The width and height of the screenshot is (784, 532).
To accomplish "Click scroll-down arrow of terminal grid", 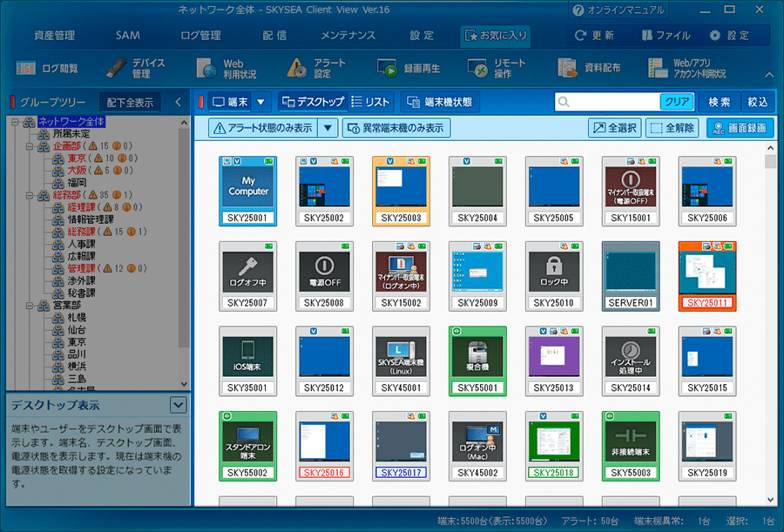I will coord(770,500).
